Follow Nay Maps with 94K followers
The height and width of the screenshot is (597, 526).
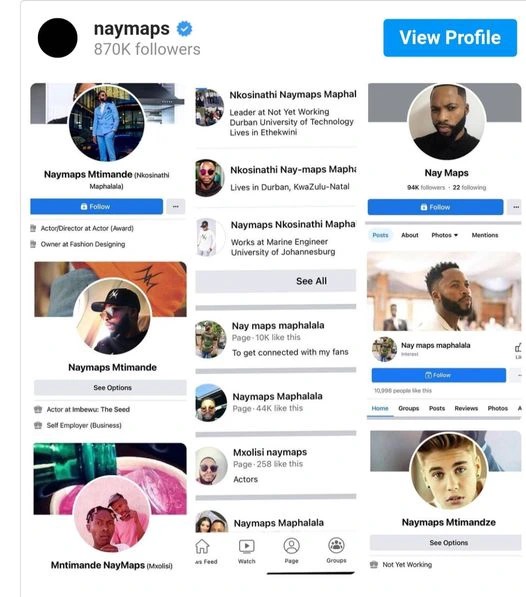(x=435, y=207)
